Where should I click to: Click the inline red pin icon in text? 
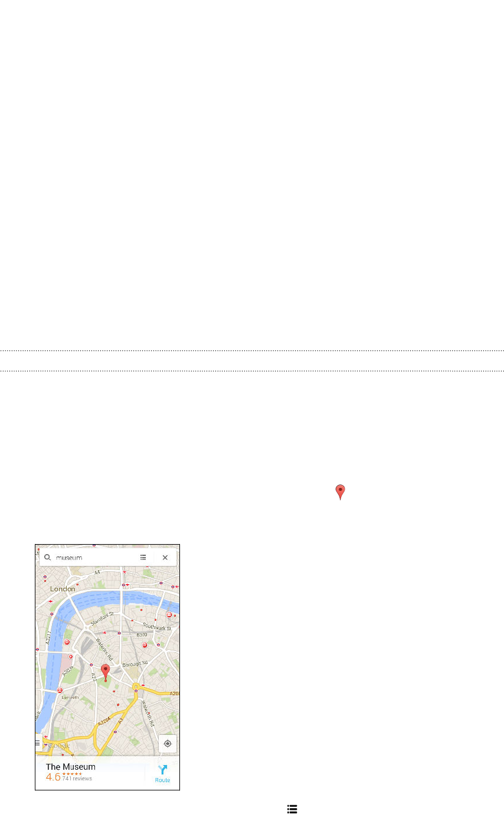coord(340,492)
